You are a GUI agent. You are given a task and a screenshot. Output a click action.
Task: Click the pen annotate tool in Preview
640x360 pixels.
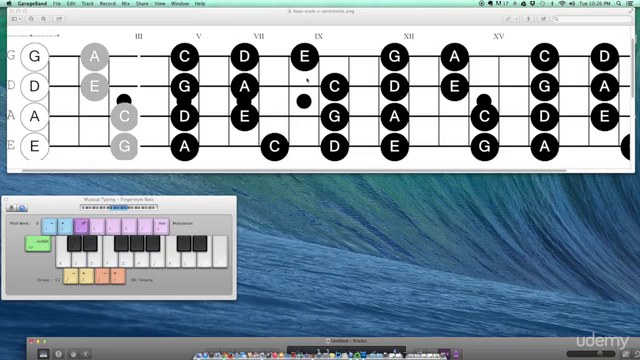click(x=508, y=19)
